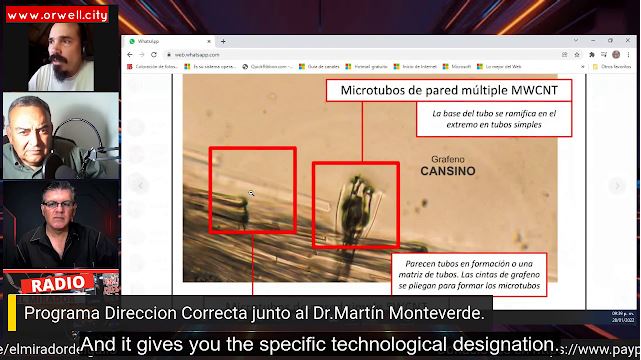This screenshot has height=360, width=641.
Task: Click the middle webcam feed with microphone
Action: (61, 136)
